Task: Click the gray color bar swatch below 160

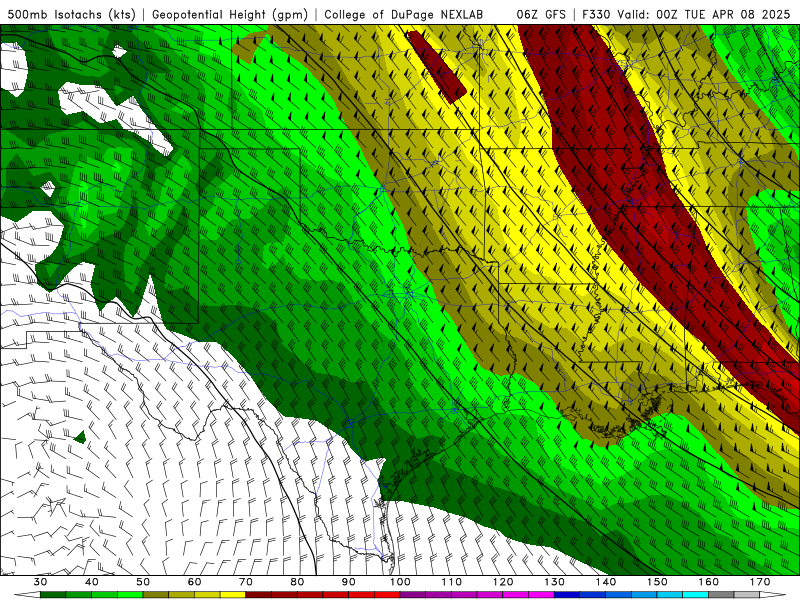Action: pos(721,595)
